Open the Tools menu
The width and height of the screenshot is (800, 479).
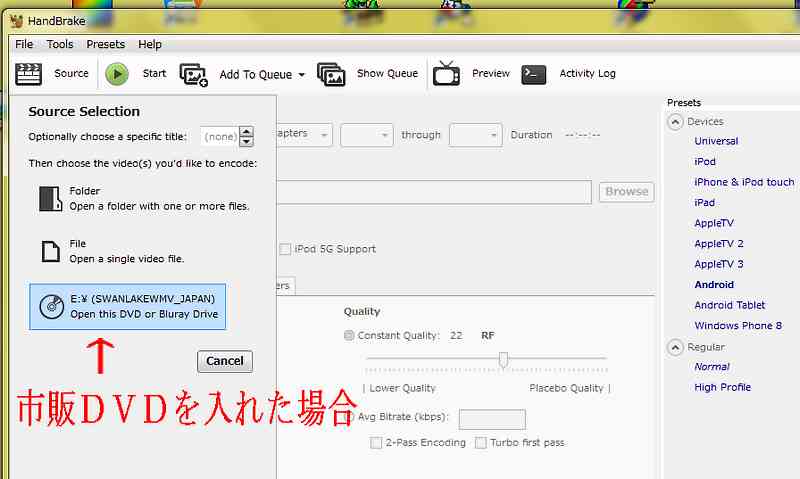[x=60, y=44]
